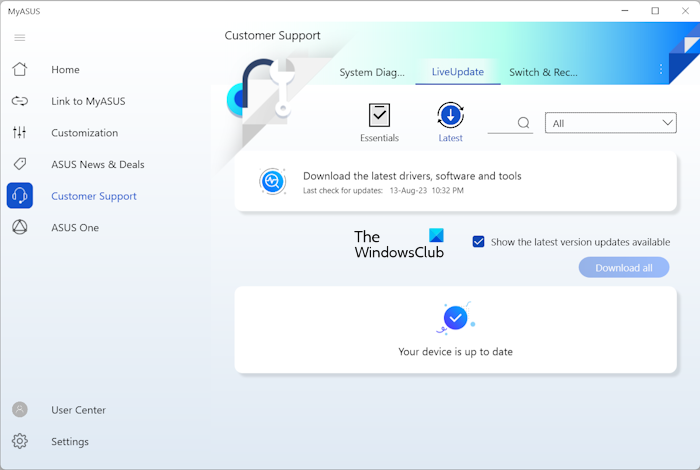The width and height of the screenshot is (700, 470).
Task: Open the Settings gear icon
Action: tap(20, 441)
